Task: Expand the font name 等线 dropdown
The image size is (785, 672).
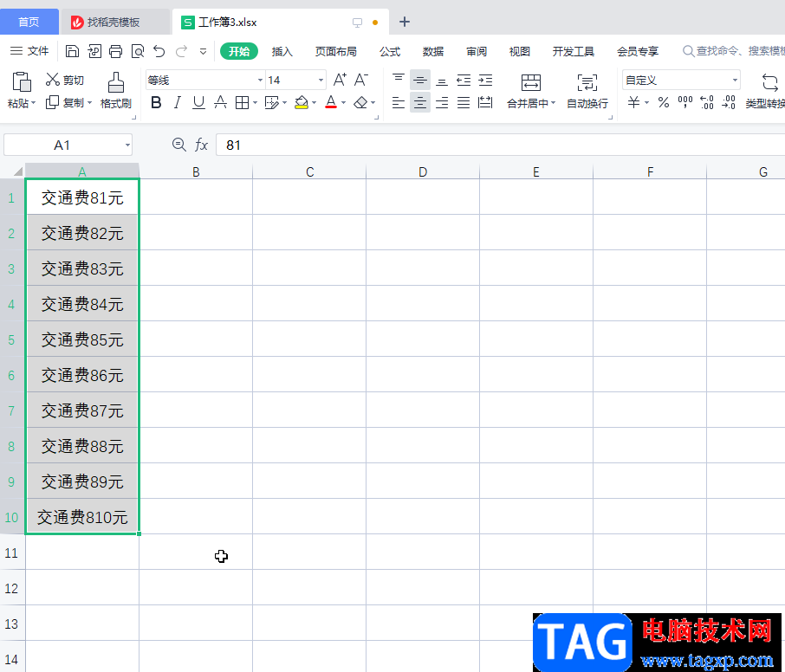Action: coord(260,80)
